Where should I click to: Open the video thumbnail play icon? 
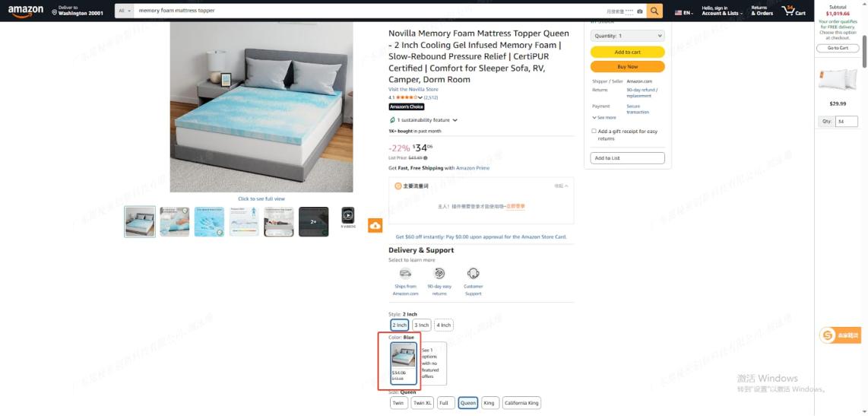coord(347,214)
